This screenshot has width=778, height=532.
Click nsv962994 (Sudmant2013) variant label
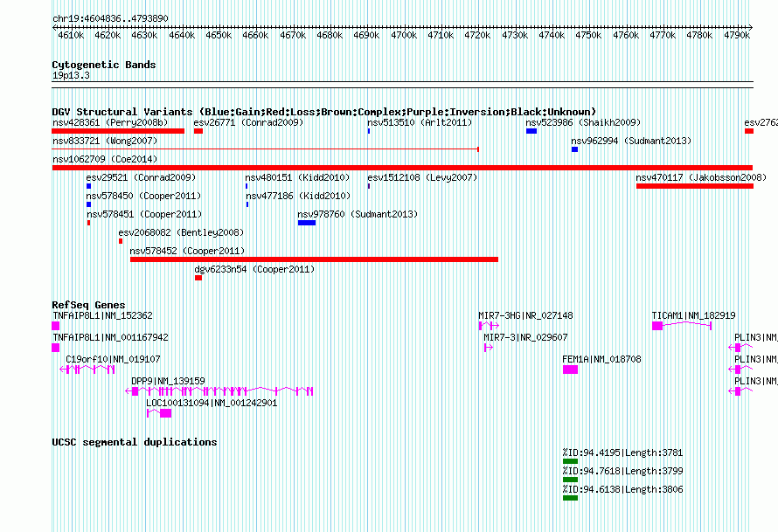(631, 141)
